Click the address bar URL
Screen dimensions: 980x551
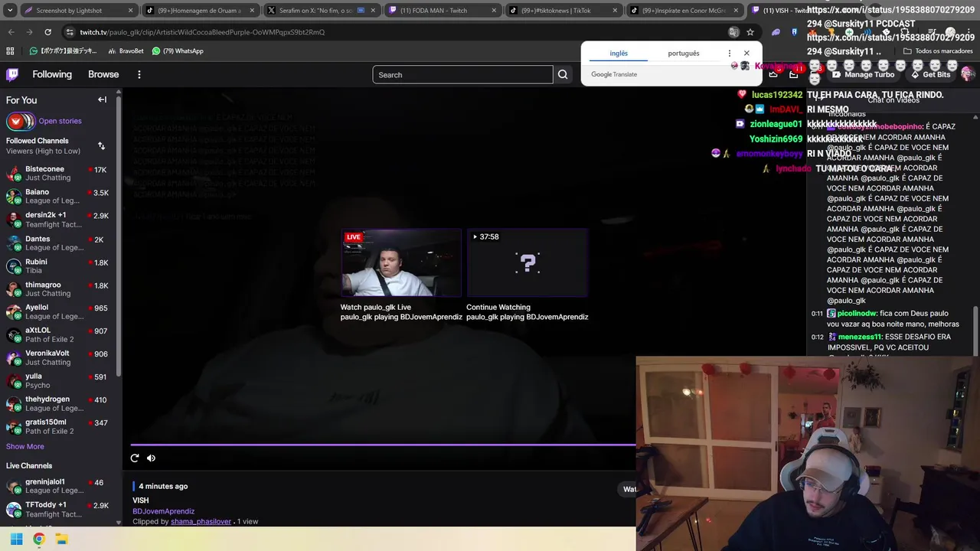point(202,32)
